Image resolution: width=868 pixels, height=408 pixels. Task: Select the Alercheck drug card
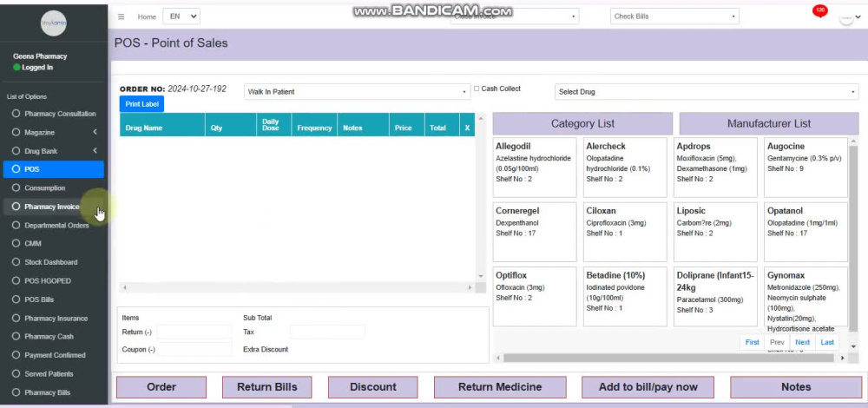pyautogui.click(x=625, y=168)
